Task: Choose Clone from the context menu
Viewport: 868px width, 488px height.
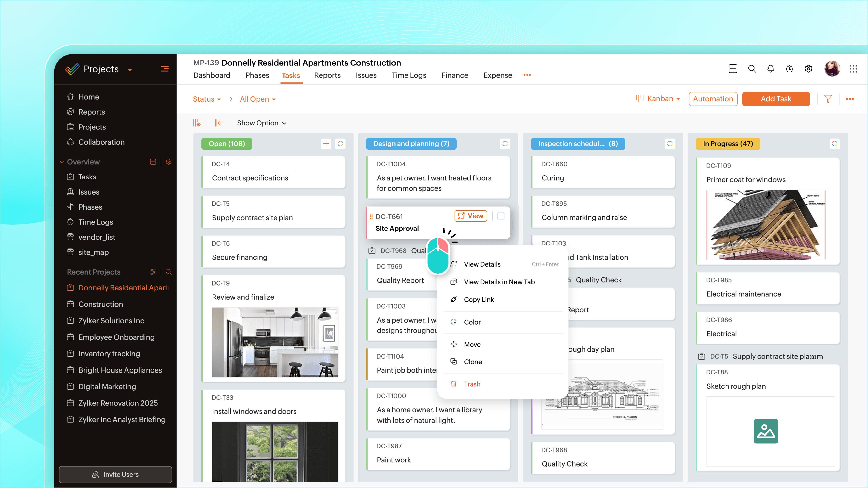Action: pyautogui.click(x=473, y=361)
